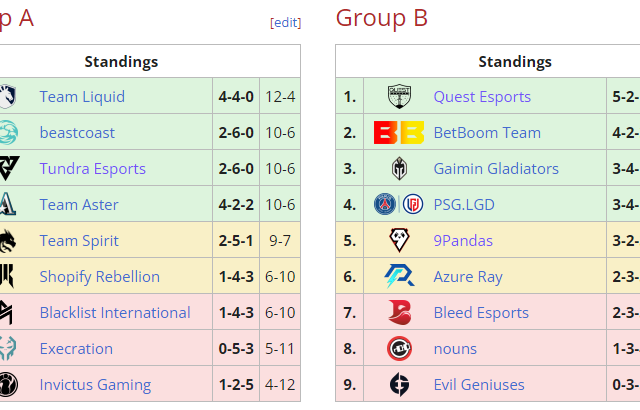Screen dimensions: 640x410
Task: Visit the Blacklist International page
Action: (115, 313)
